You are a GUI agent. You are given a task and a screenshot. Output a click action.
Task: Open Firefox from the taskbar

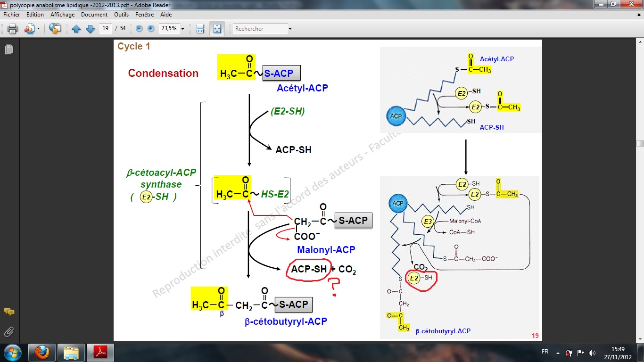click(41, 352)
